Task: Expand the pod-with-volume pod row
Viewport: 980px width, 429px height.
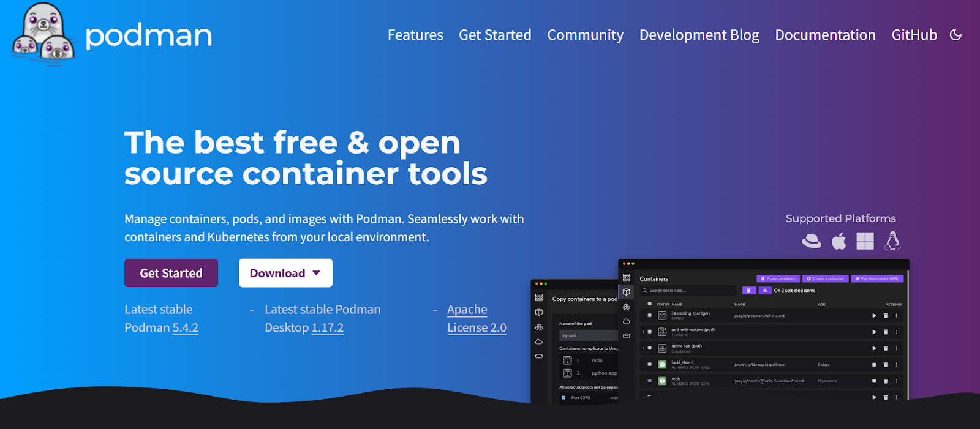Action: 643,332
